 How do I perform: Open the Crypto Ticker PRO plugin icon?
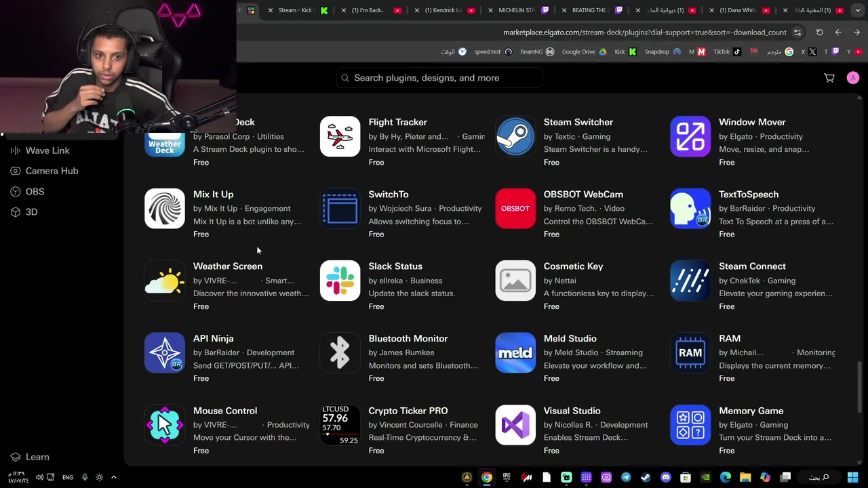[340, 425]
